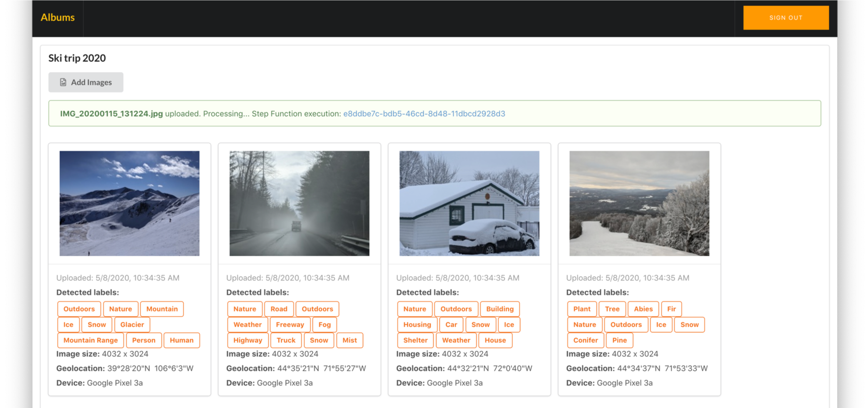Open the snow-covered house and car photo
The height and width of the screenshot is (408, 868).
[469, 204]
